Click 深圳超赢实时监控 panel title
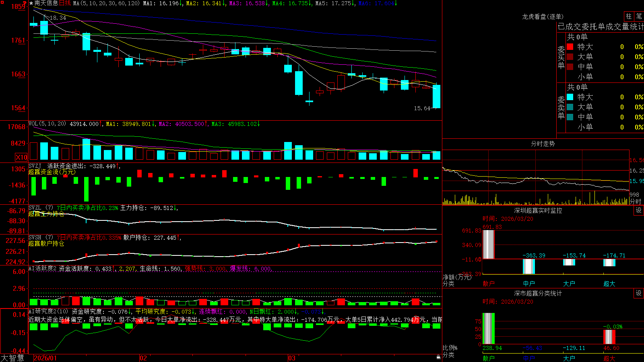The width and height of the screenshot is (644, 362). pos(538,210)
